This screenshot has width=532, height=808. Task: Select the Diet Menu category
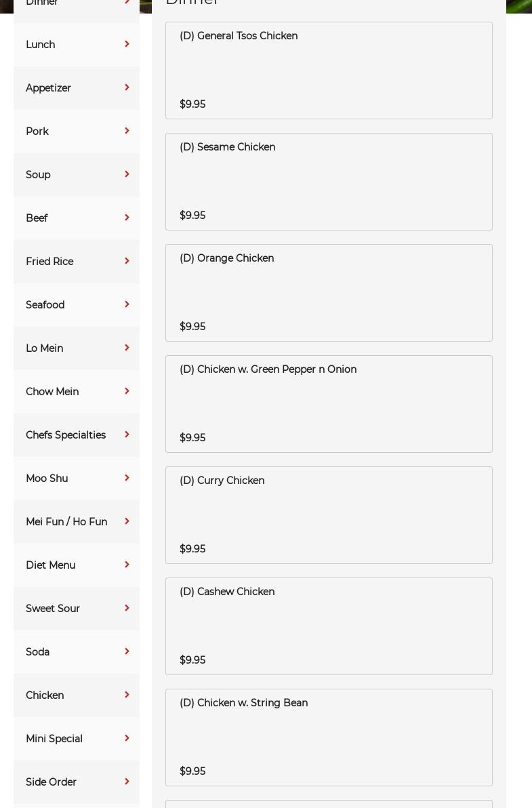tap(51, 565)
